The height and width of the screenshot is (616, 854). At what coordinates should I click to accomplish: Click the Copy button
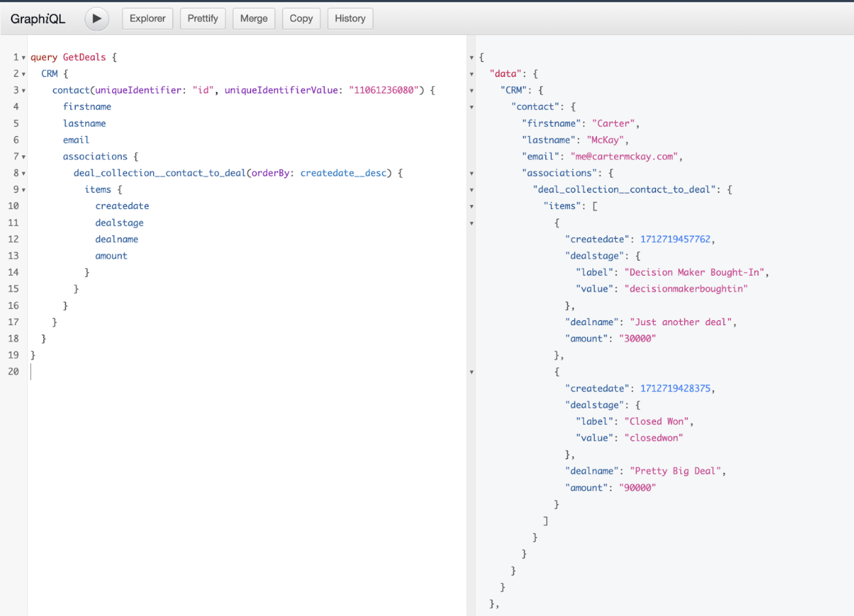[301, 19]
